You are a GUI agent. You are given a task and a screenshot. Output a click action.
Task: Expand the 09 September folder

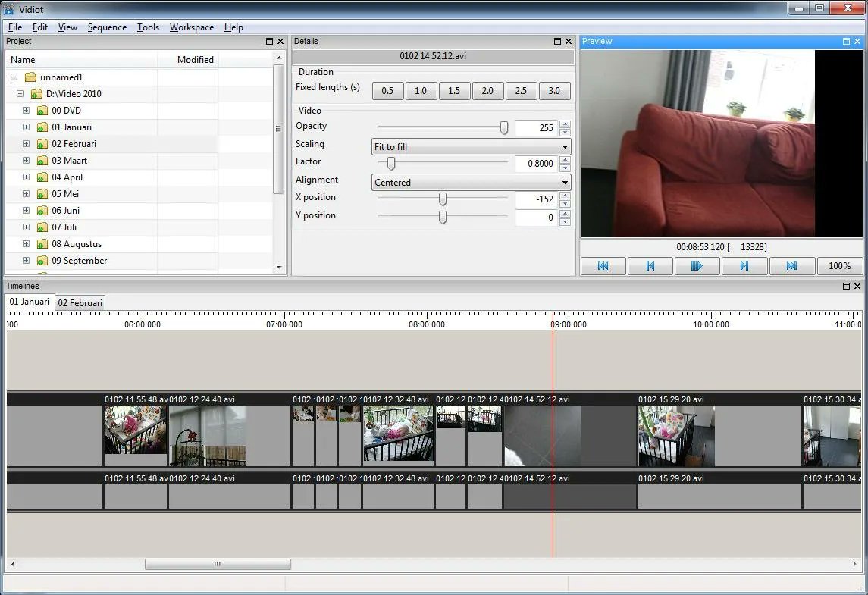(x=26, y=261)
